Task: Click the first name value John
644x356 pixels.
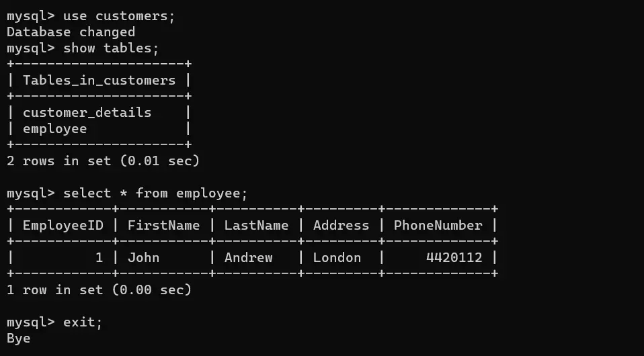Action: pyautogui.click(x=143, y=257)
